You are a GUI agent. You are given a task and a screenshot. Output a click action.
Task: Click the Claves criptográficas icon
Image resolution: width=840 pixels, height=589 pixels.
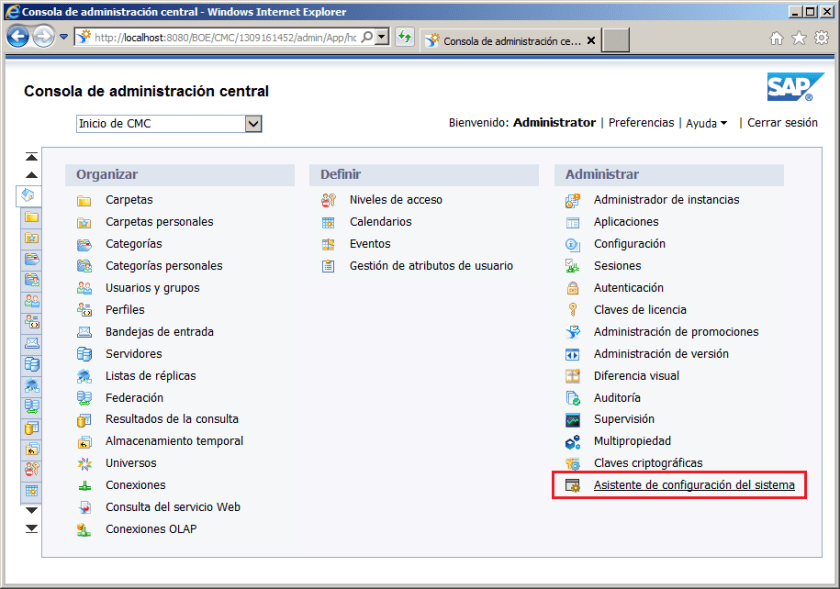coord(573,464)
